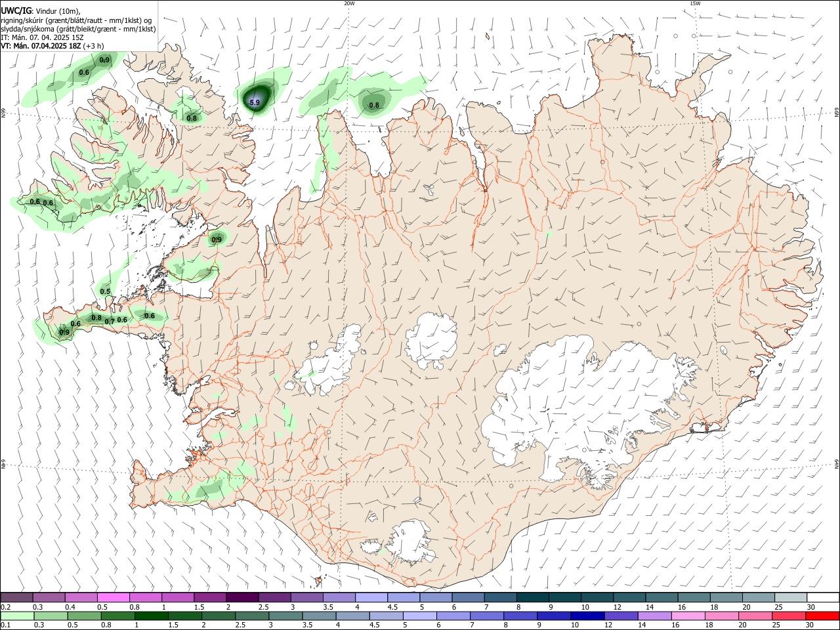Click the 64N latitude label on right edge

[837, 463]
